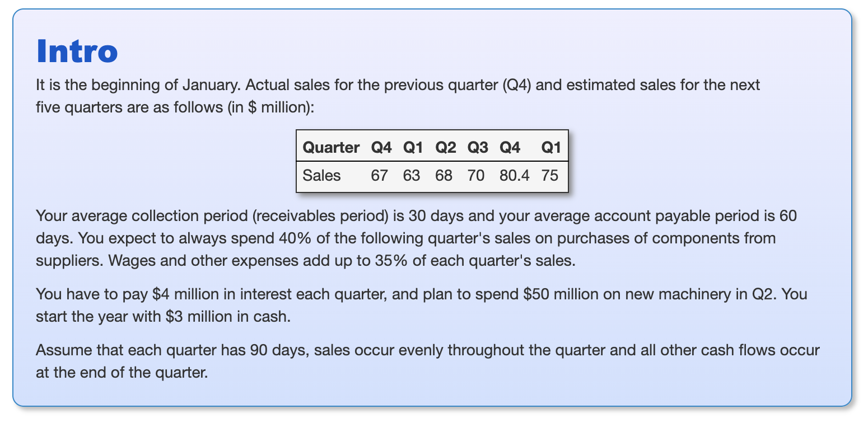
Task: Select the 67 sales value for Q4
Action: [x=379, y=176]
